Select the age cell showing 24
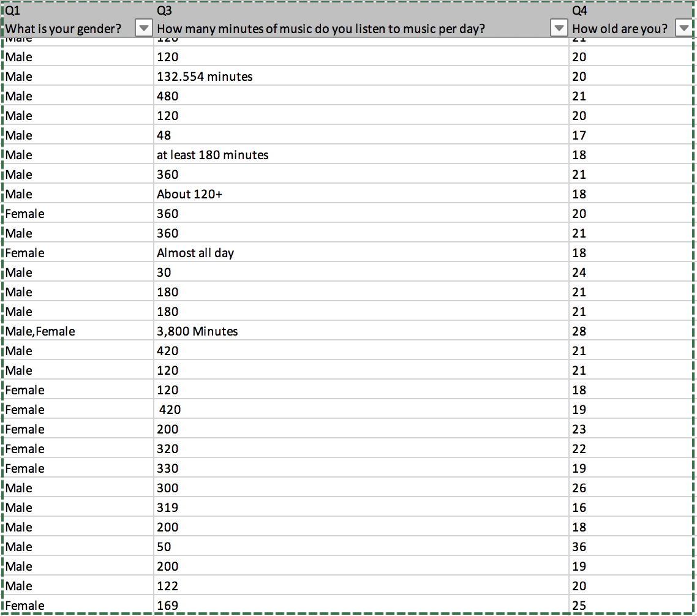This screenshot has width=697, height=616. (631, 272)
